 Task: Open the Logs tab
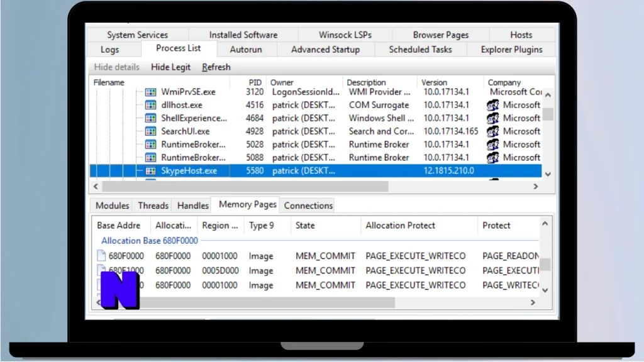tap(109, 50)
